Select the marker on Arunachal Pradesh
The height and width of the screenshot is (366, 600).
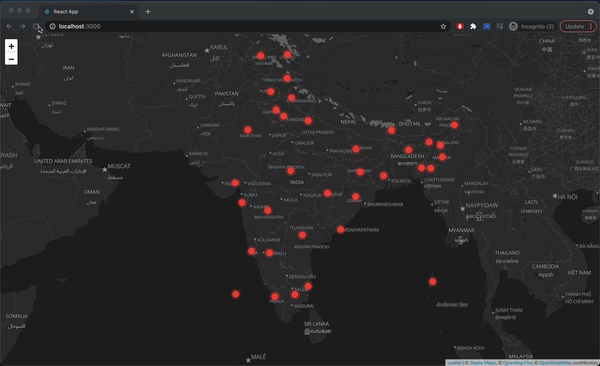454,125
